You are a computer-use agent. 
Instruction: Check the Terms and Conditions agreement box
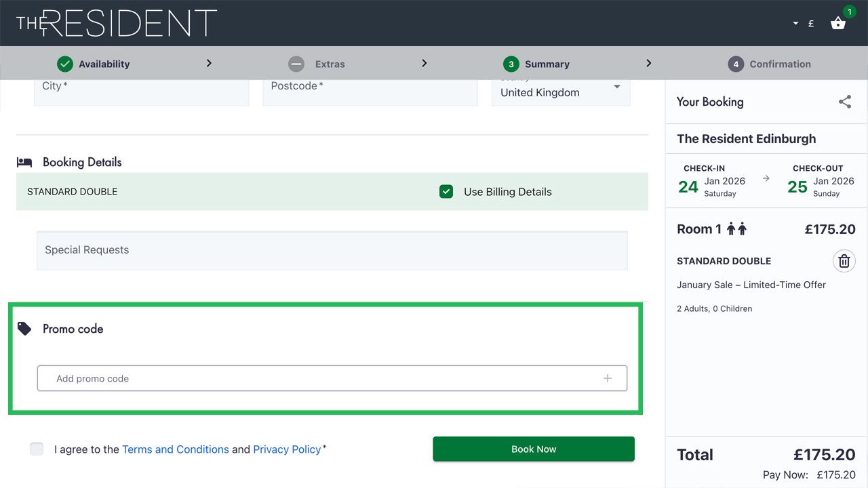tap(37, 449)
